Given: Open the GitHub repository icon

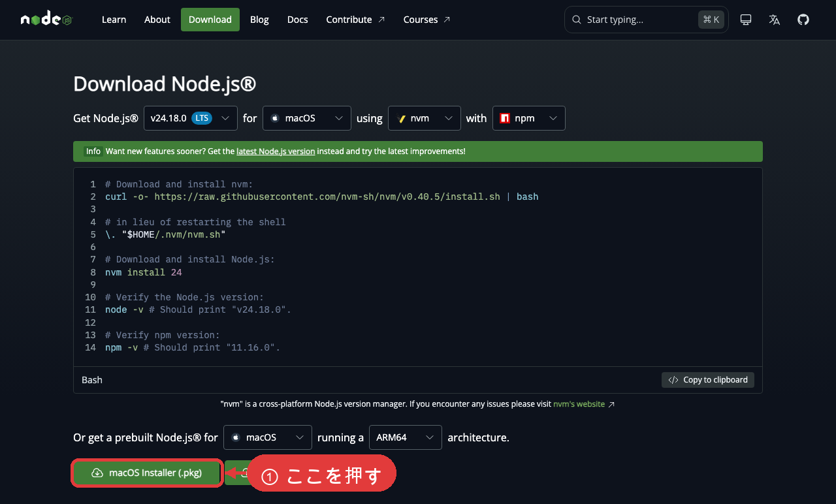Looking at the screenshot, I should 803,20.
